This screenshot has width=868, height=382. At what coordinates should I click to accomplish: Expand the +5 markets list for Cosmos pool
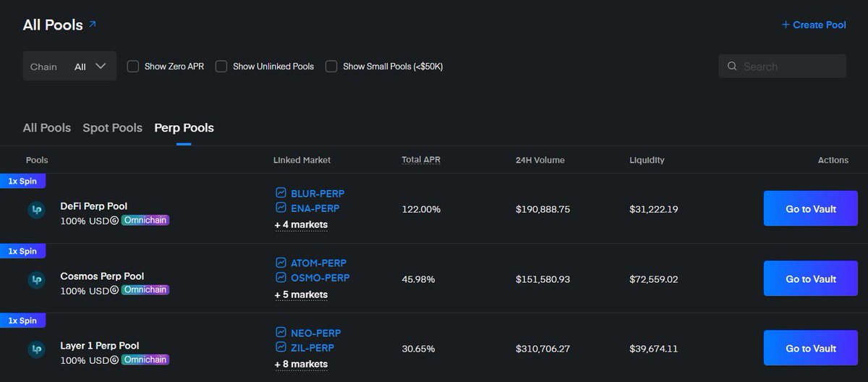[301, 294]
